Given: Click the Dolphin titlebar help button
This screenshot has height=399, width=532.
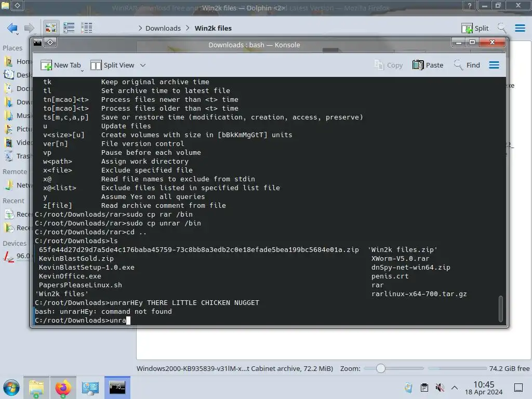Looking at the screenshot, I should pyautogui.click(x=469, y=5).
